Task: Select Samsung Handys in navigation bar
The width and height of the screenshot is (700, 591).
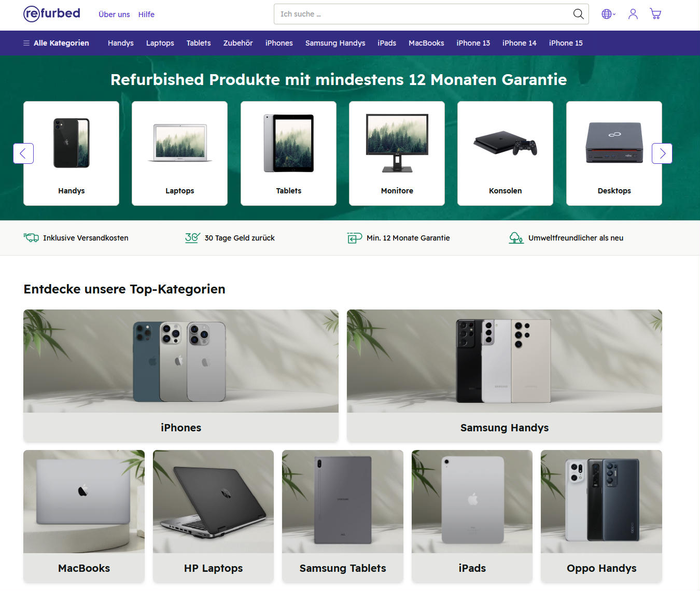Action: pos(335,43)
